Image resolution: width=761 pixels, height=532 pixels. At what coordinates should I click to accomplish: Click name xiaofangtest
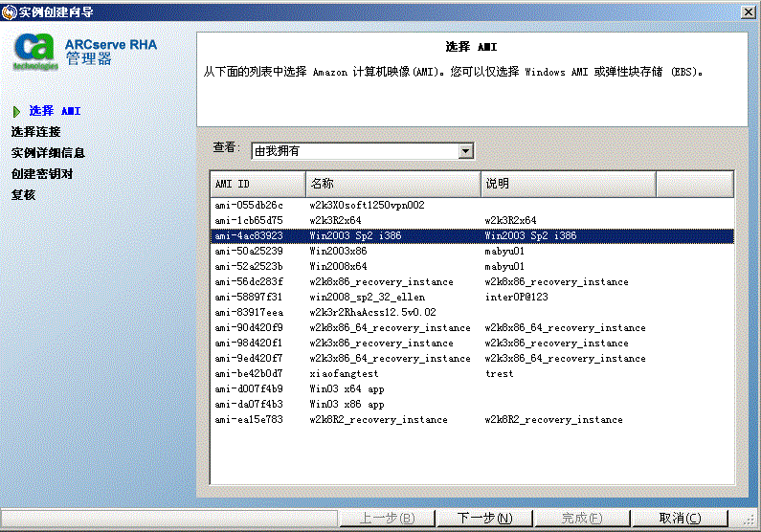[344, 374]
